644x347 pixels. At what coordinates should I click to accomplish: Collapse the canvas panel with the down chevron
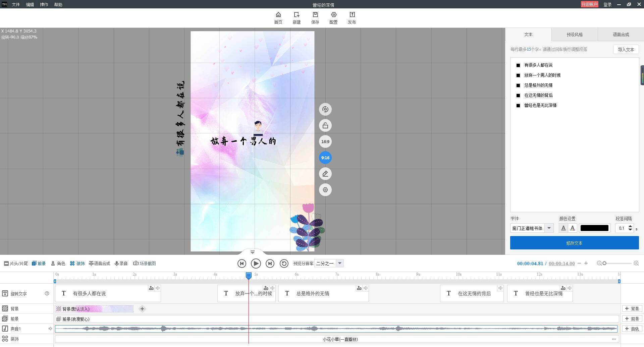tap(253, 252)
